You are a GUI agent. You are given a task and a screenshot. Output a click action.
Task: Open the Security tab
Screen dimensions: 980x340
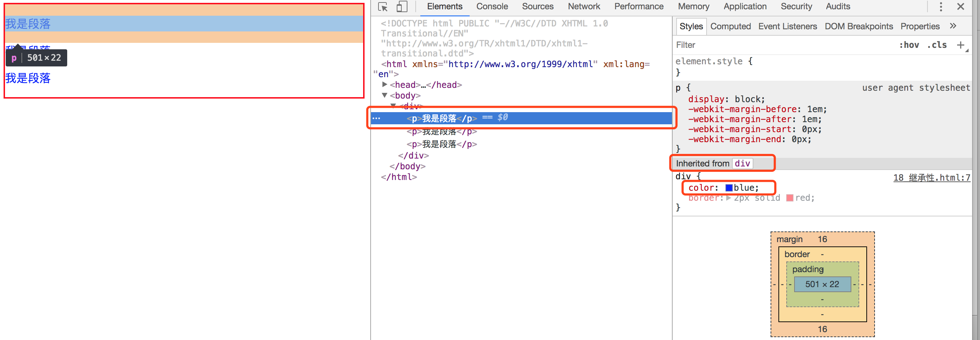pos(796,6)
